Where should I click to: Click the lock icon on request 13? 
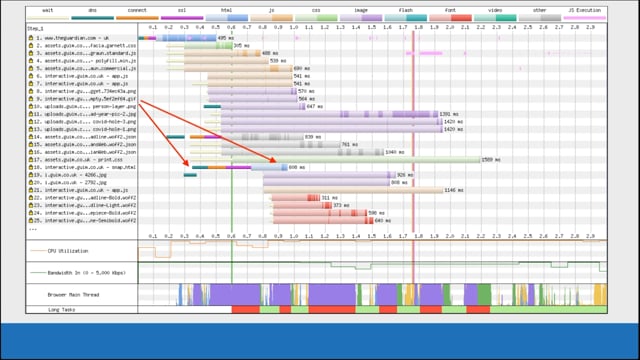31,129
